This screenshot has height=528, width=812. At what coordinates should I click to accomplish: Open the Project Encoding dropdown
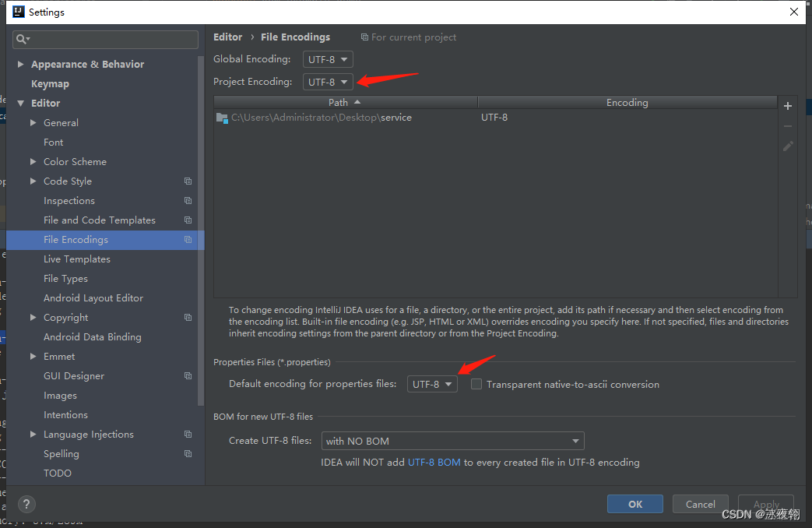pyautogui.click(x=327, y=81)
